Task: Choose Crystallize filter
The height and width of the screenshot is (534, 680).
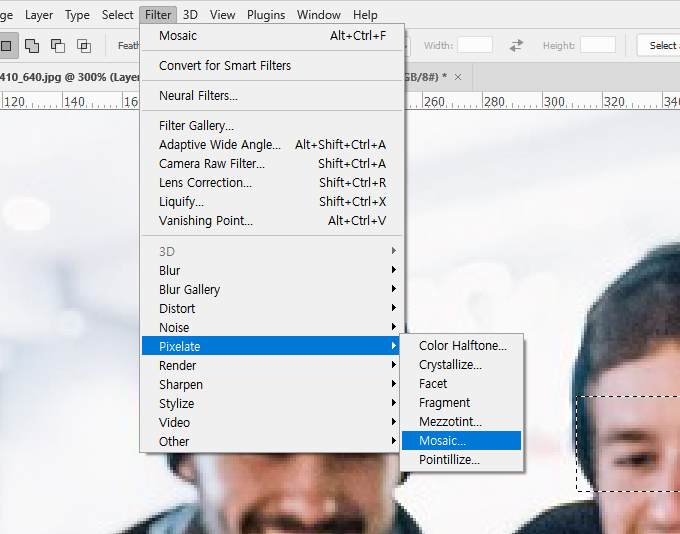Action: (x=461, y=365)
